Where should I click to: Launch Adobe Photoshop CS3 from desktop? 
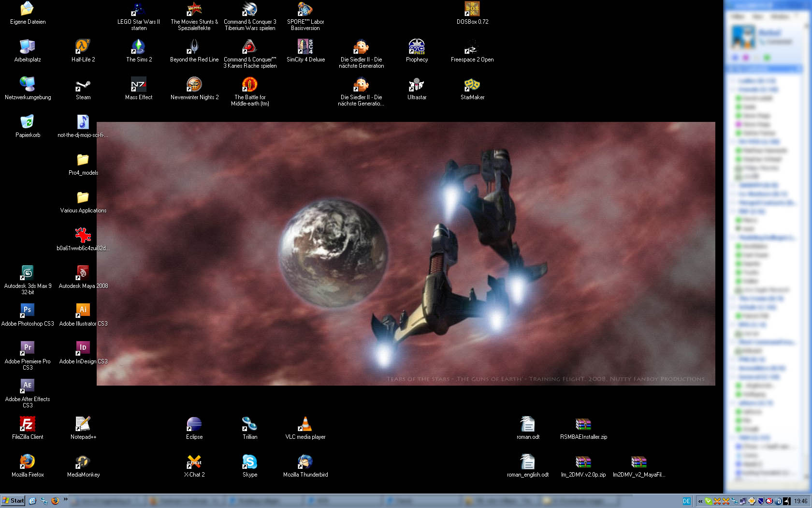pos(28,311)
